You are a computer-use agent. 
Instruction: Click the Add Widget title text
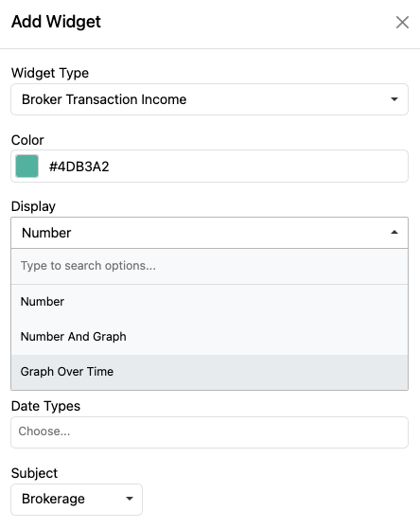tap(56, 22)
